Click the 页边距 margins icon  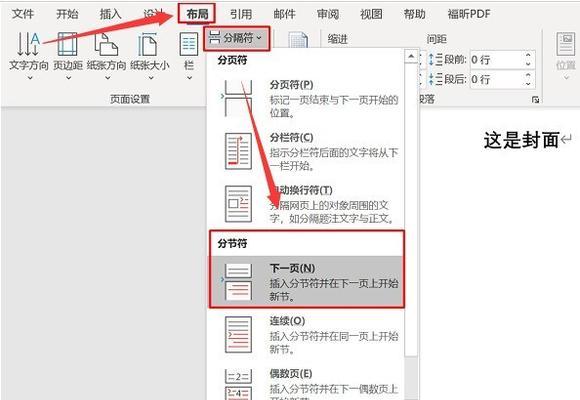click(68, 44)
